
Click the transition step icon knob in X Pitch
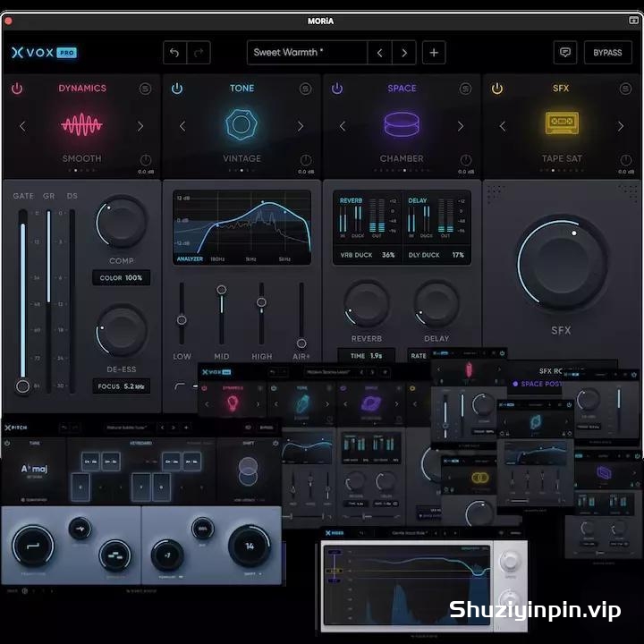pos(33,546)
